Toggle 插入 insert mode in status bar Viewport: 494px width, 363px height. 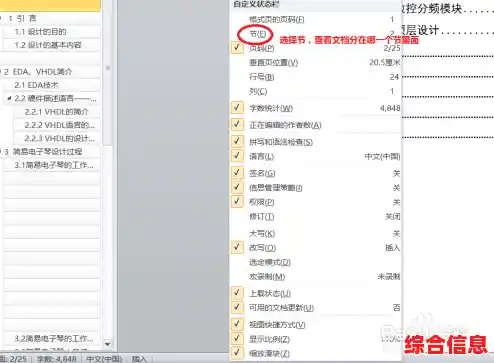139,359
